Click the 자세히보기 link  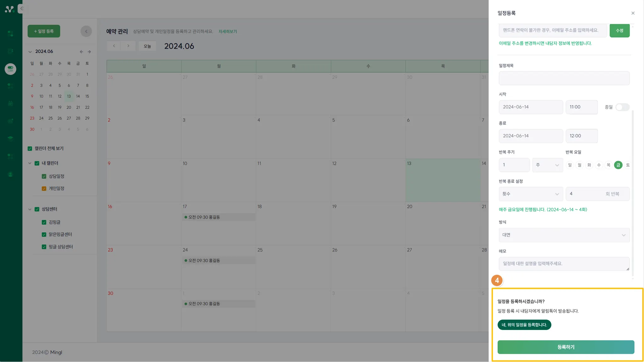click(x=227, y=31)
